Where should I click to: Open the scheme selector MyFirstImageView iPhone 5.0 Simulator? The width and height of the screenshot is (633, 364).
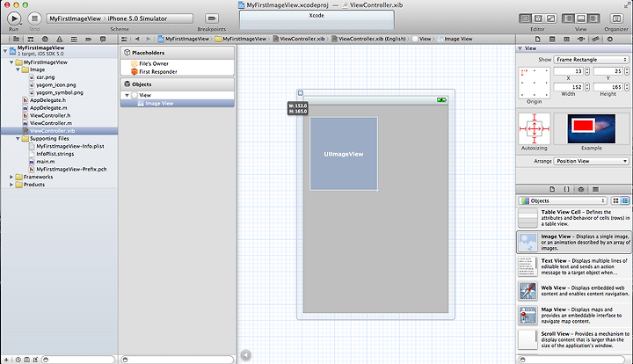coord(120,18)
